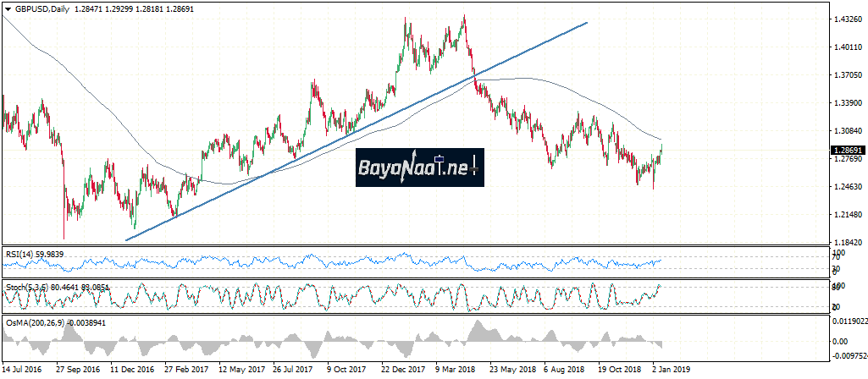Click the 22 Dec 2017 date label
This screenshot has width=868, height=379.
click(401, 371)
